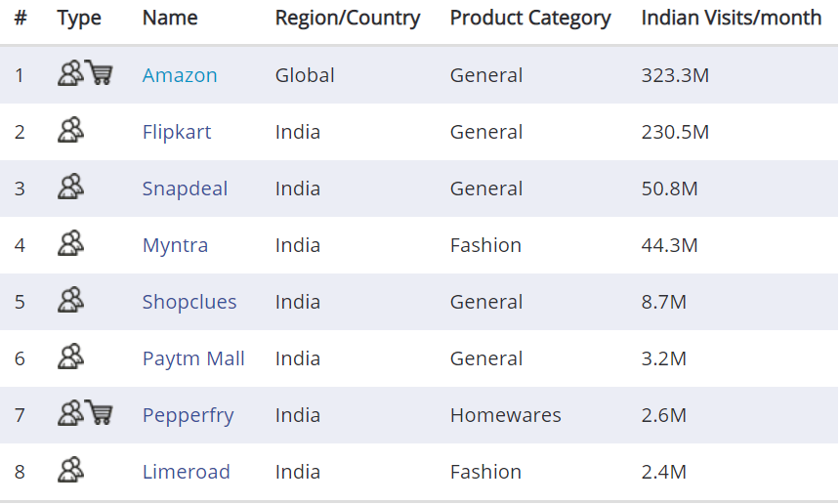
Task: Go to the Paytm Mall link
Action: 193,358
